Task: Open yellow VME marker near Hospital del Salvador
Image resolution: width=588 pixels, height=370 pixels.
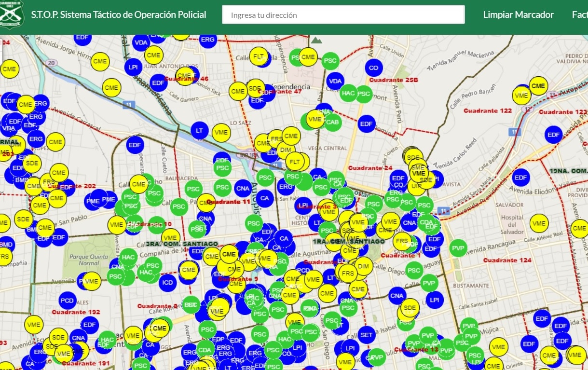Action: coord(539,223)
